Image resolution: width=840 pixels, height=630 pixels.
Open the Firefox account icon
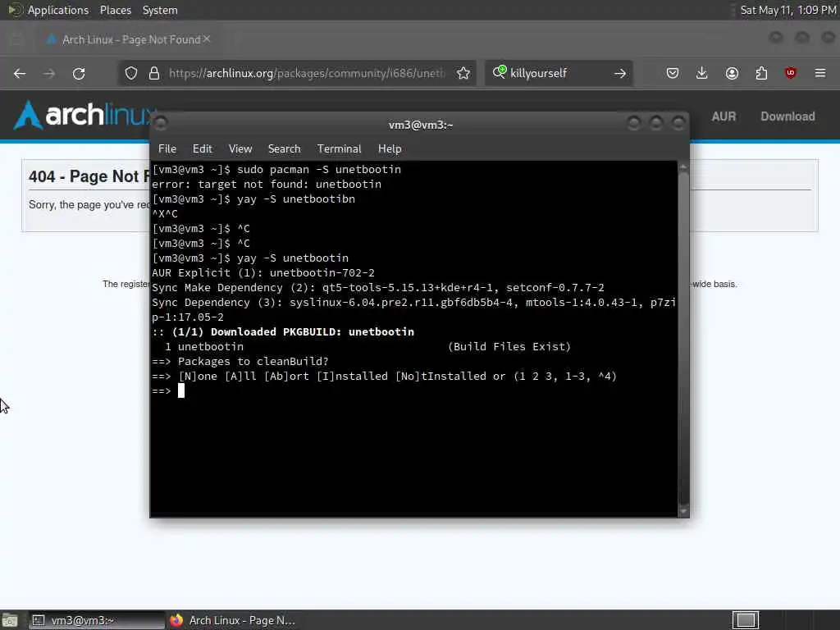tap(732, 73)
